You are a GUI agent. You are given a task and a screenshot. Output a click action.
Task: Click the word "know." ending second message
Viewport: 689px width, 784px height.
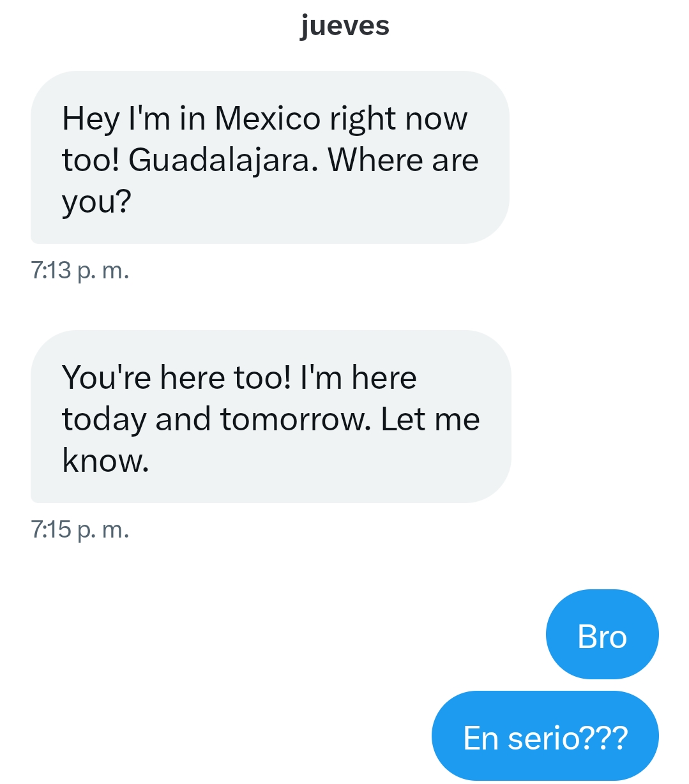click(x=106, y=460)
